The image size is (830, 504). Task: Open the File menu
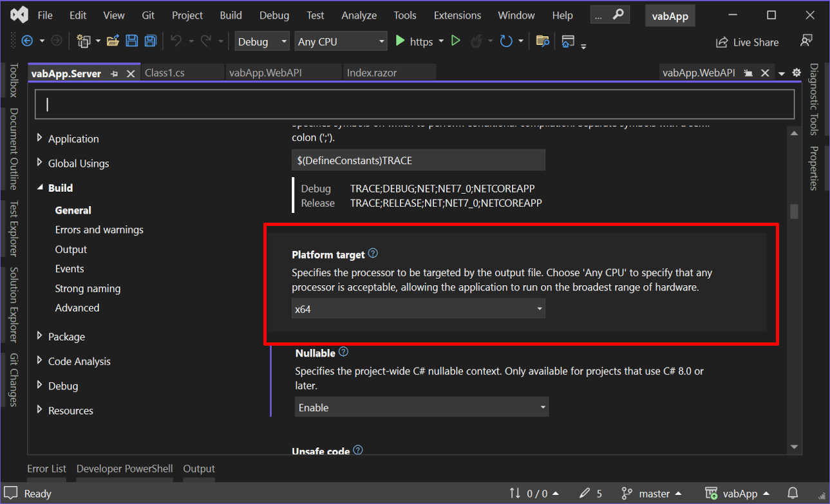click(x=45, y=15)
